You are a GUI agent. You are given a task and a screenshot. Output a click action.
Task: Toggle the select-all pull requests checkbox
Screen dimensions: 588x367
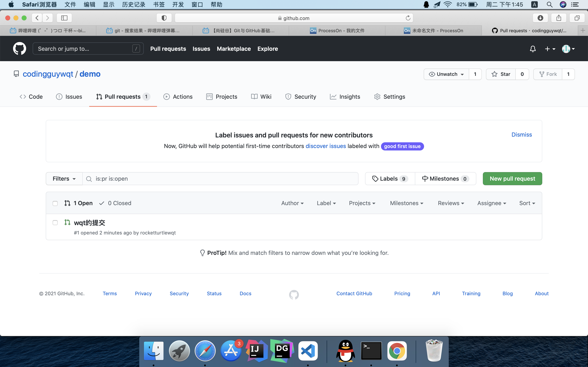click(x=55, y=203)
